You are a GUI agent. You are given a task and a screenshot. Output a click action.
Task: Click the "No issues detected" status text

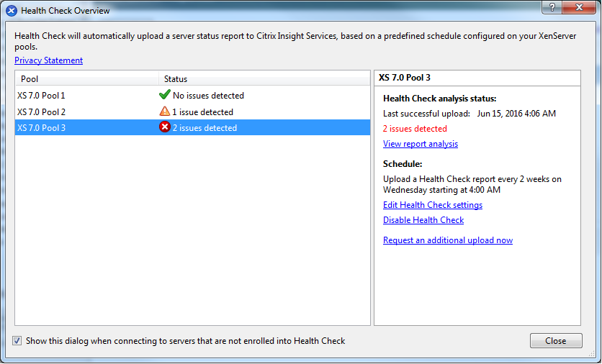click(208, 95)
